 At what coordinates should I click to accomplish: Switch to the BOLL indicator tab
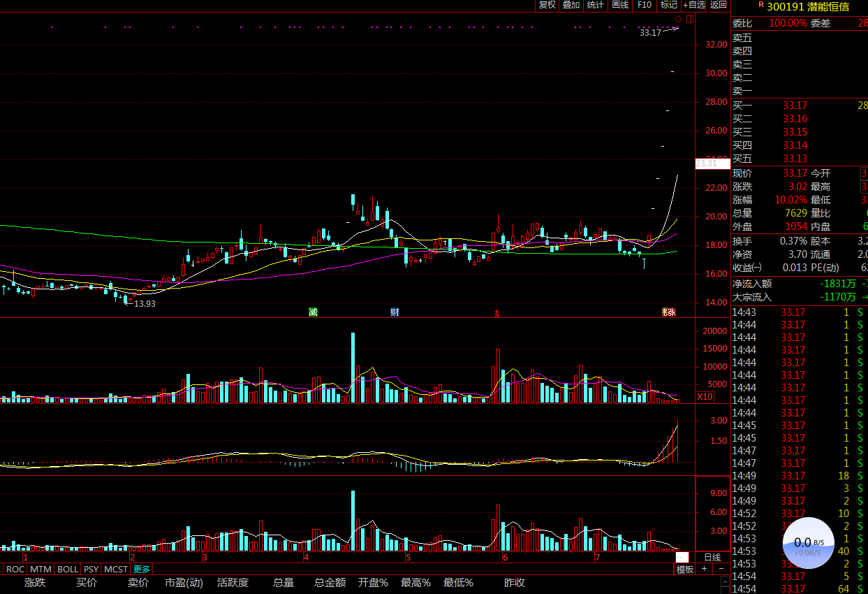[x=68, y=569]
